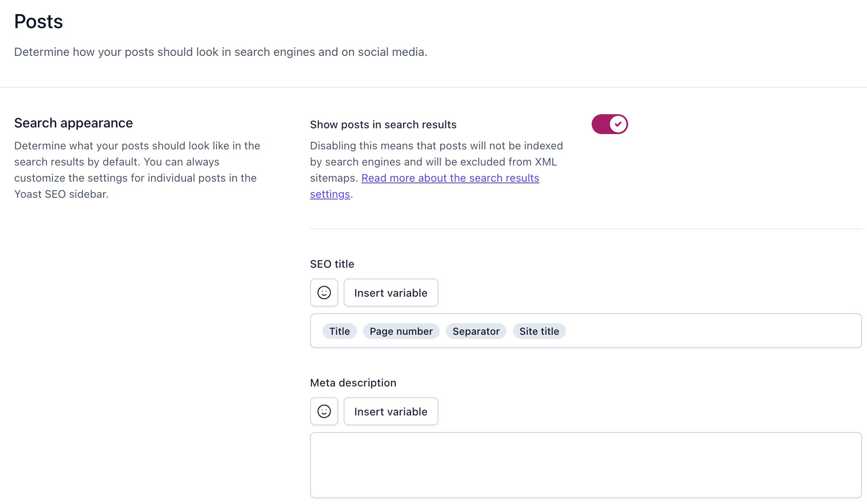Click the settings word in the Read more link
867x504 pixels.
(329, 194)
